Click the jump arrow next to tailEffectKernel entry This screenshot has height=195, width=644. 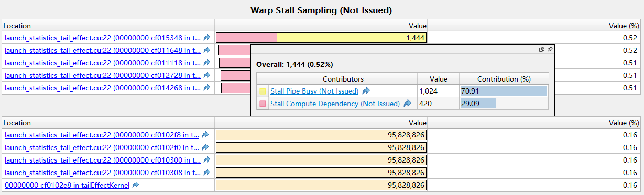coord(136,185)
